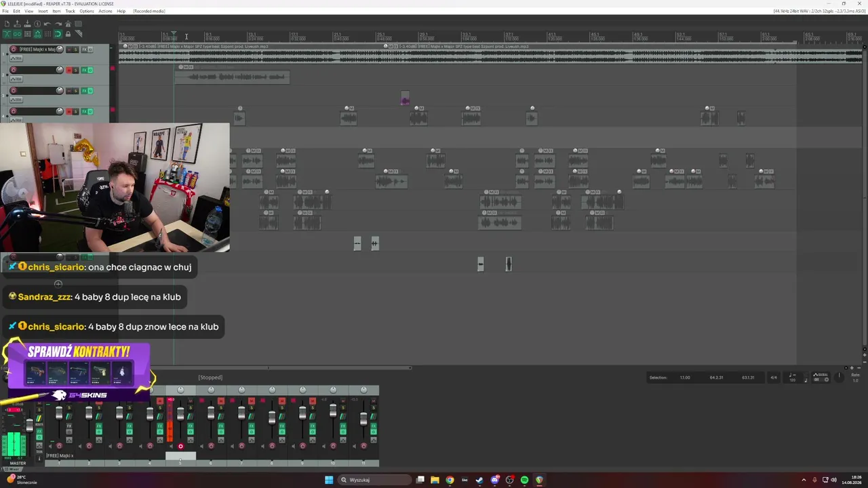The width and height of the screenshot is (868, 488).
Task: Solo mixer track 10
Action: tap(343, 407)
